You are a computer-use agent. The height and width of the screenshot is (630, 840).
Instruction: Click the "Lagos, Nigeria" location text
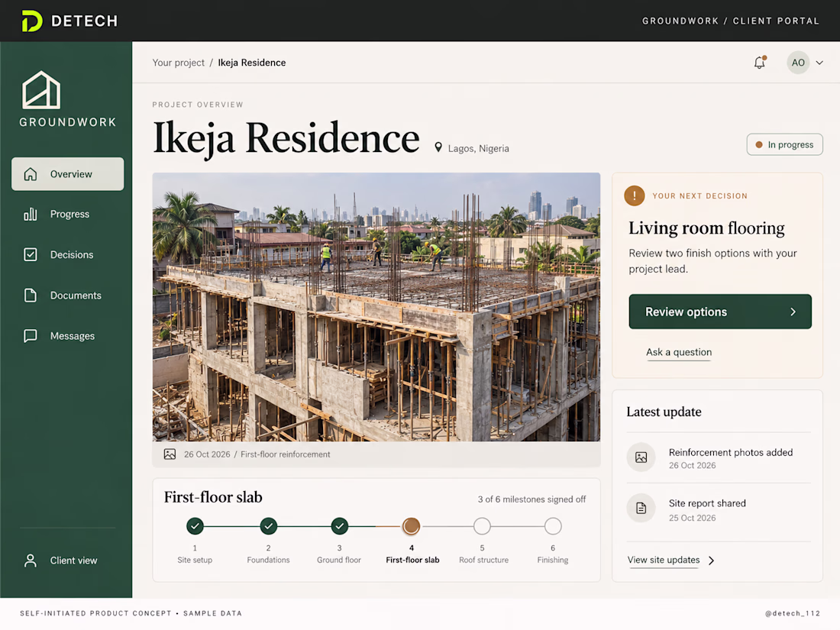478,148
